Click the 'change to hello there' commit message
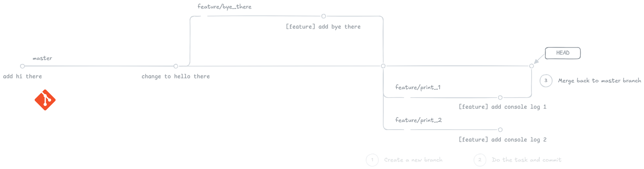This screenshot has height=169, width=644. coord(176,76)
